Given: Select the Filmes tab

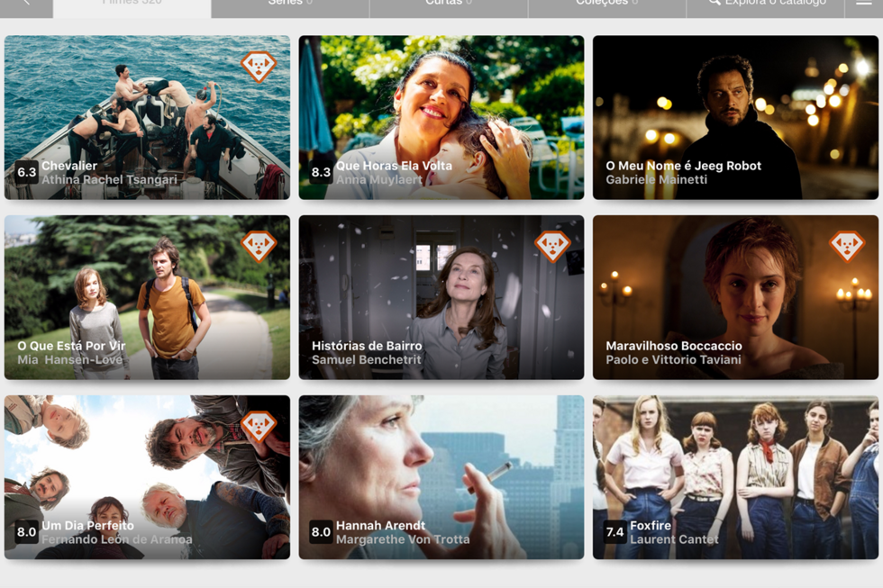Looking at the screenshot, I should click(x=132, y=5).
